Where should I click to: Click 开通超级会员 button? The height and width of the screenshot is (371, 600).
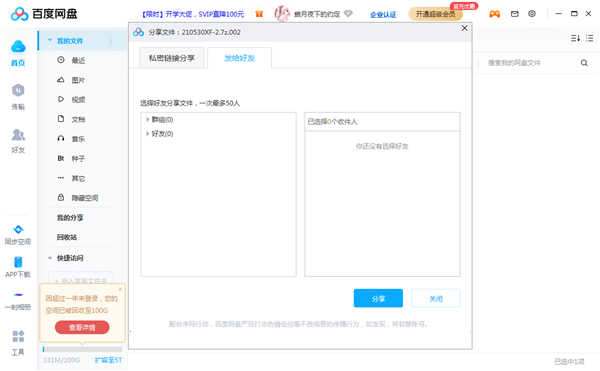click(435, 14)
